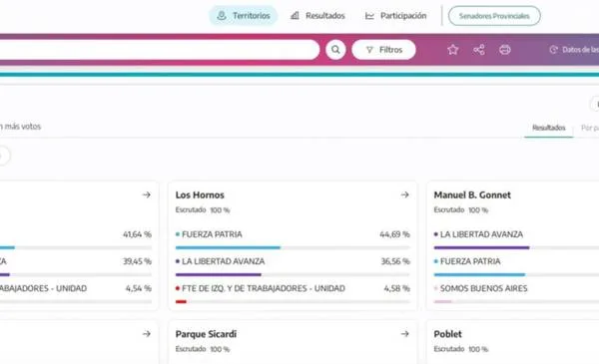
Task: Click Fuerza Patria bar in Los Hornos
Action: pyautogui.click(x=228, y=247)
